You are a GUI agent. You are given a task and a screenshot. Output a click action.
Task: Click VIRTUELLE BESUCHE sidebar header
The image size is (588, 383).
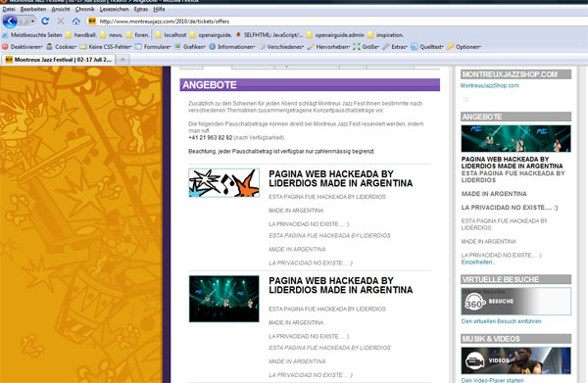[x=516, y=279]
